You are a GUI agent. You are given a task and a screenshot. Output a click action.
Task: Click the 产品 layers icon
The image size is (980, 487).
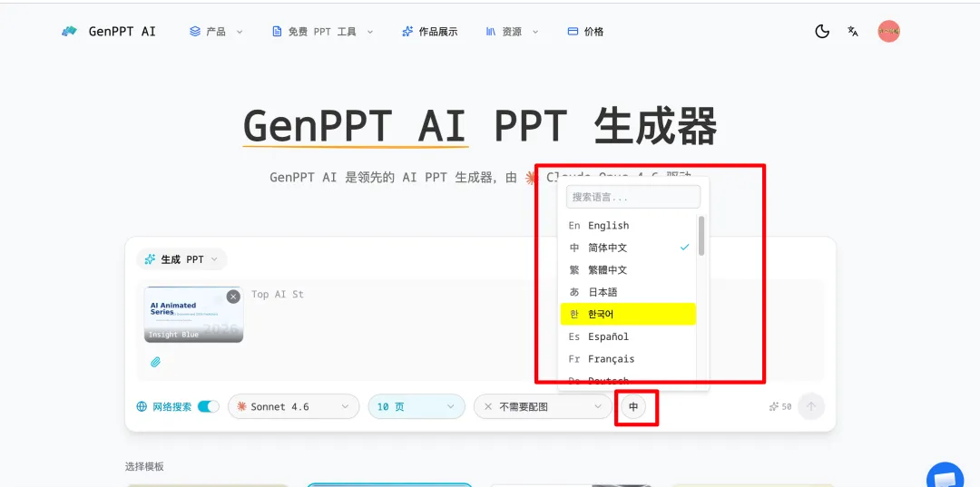click(x=195, y=31)
